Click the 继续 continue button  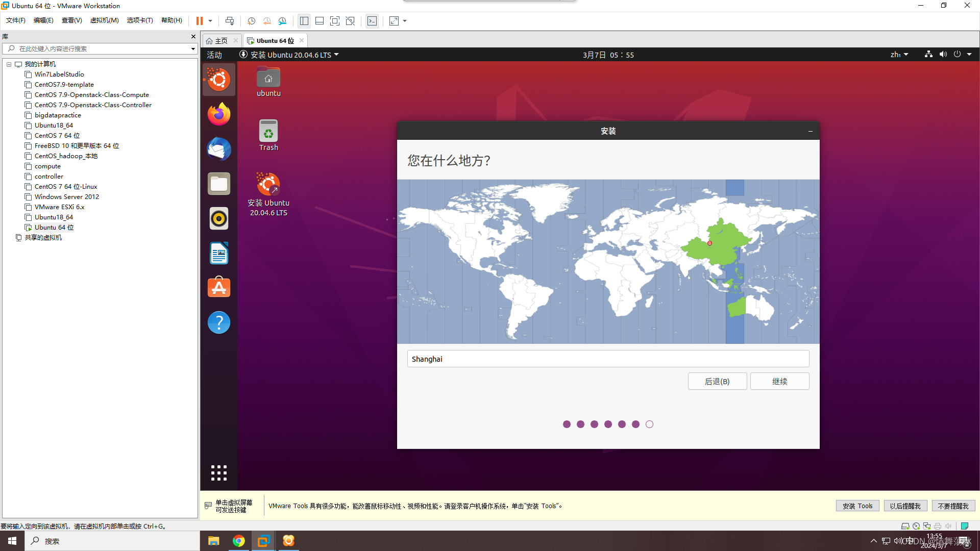click(x=779, y=381)
